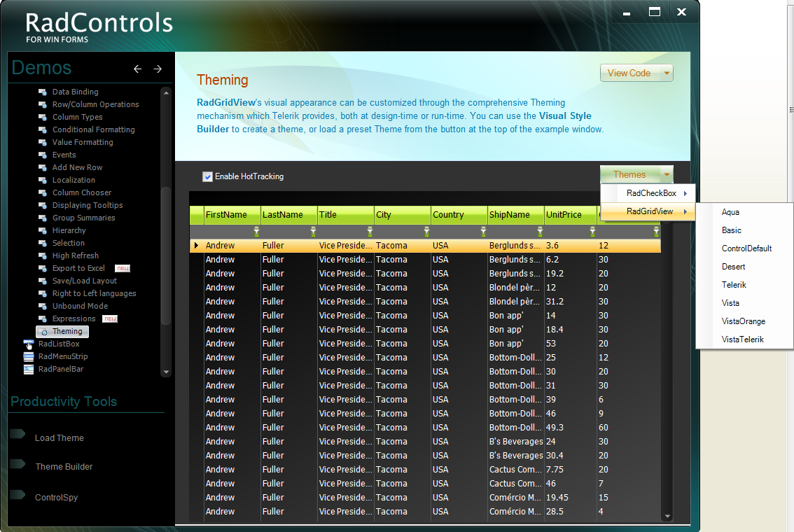This screenshot has height=532, width=794.
Task: Apply the Telerik theme
Action: tap(734, 285)
